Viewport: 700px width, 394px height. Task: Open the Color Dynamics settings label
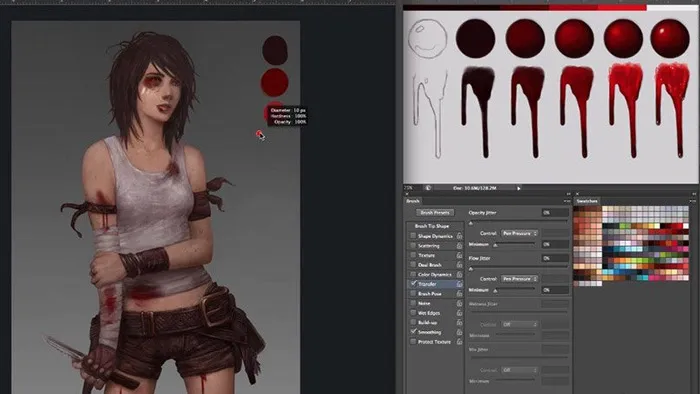[x=434, y=274]
